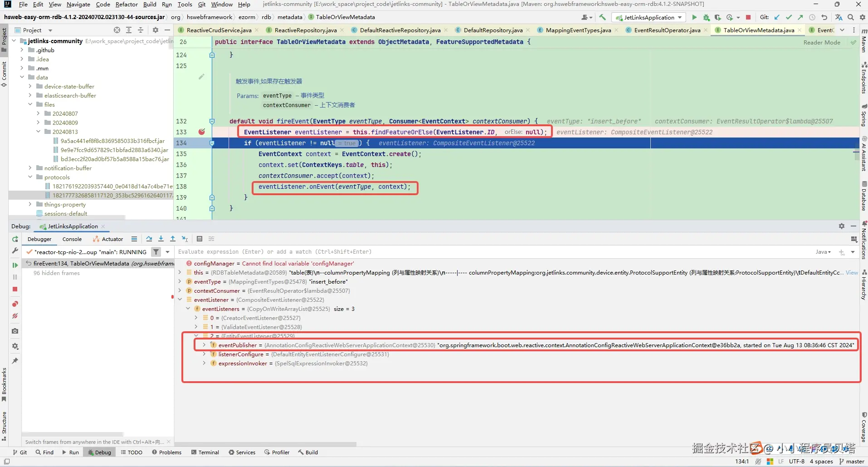
Task: Open the Navigate menu
Action: pyautogui.click(x=78, y=4)
